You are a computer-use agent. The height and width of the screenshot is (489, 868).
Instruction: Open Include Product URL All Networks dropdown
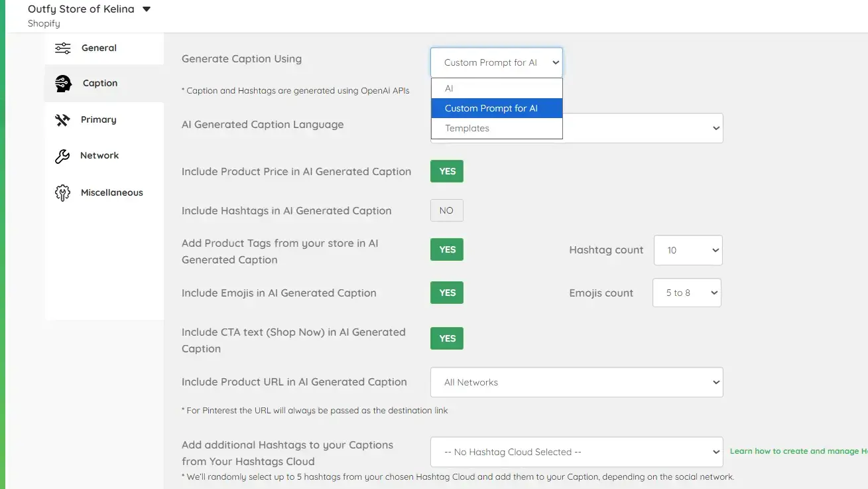(577, 382)
